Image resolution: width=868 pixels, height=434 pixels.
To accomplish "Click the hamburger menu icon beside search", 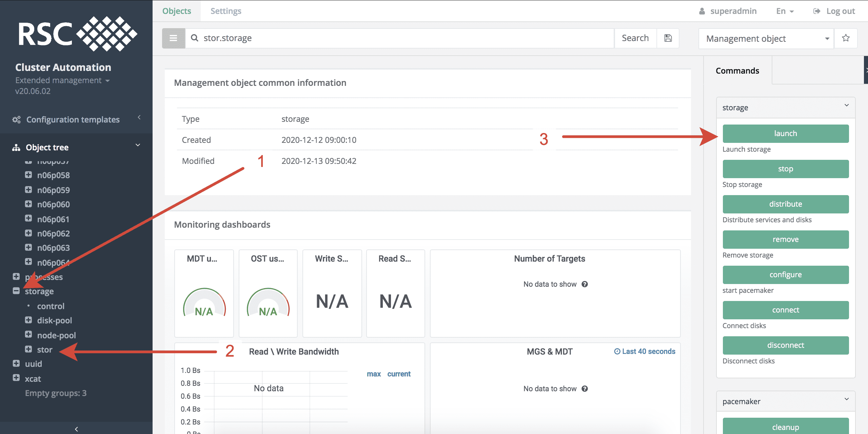I will tap(173, 38).
